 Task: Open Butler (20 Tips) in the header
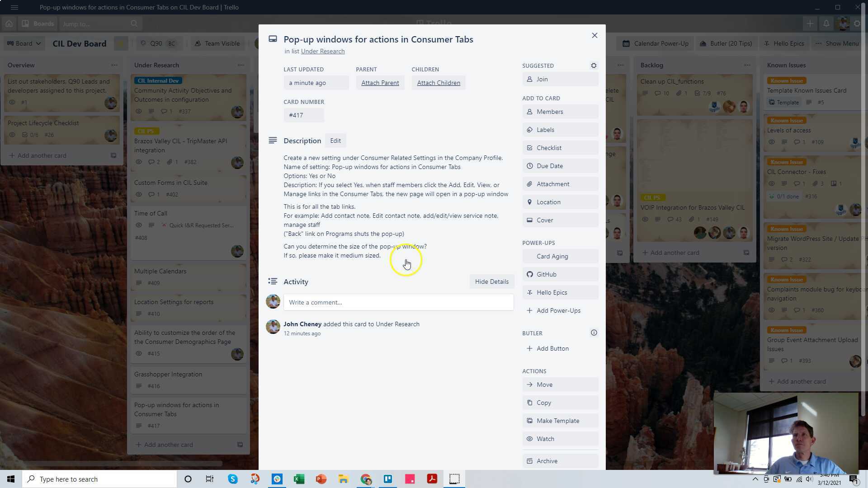pos(726,43)
